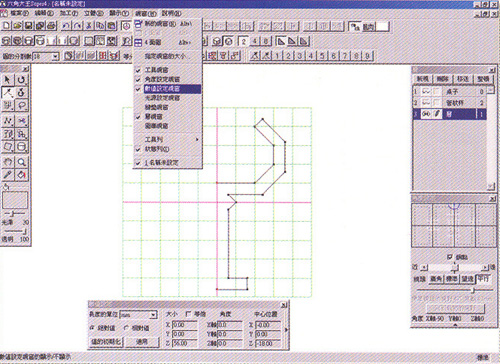This screenshot has width=500, height=364.
Task: Click the 適用 apply button
Action: (142, 342)
